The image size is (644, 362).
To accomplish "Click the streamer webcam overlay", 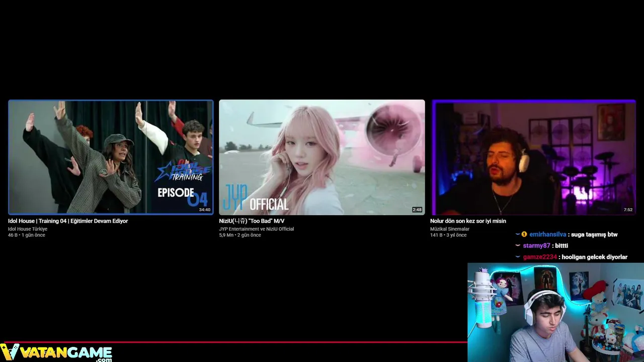I will pyautogui.click(x=555, y=312).
